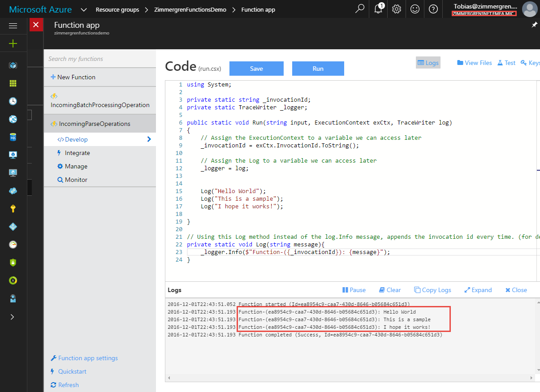The width and height of the screenshot is (540, 392).
Task: Click line 15 Log("Hello World") in editor
Action: coord(233,191)
